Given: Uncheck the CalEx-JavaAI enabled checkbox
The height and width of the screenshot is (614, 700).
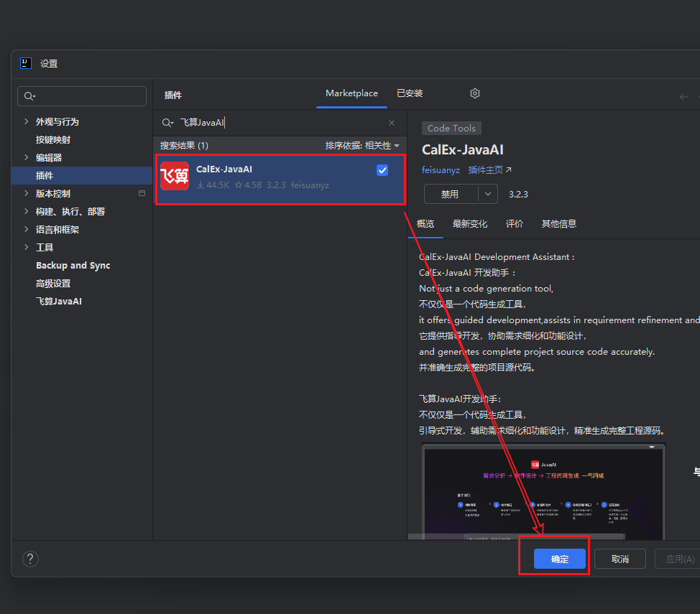Looking at the screenshot, I should coord(382,170).
